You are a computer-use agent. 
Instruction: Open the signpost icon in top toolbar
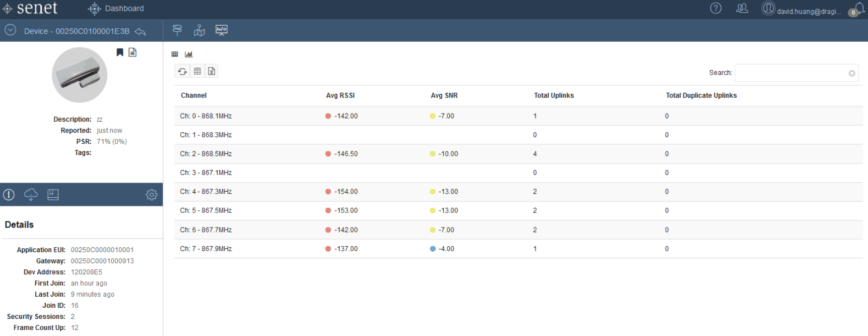[177, 30]
